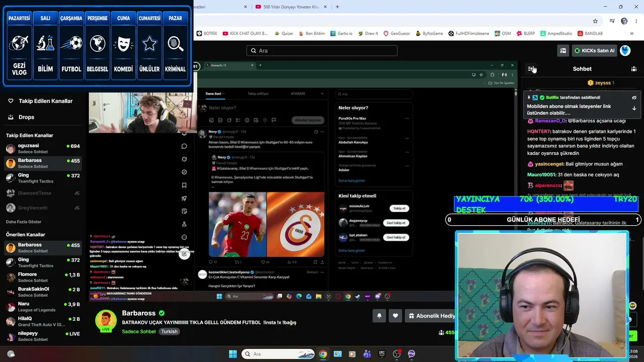This screenshot has height=362, width=644.
Task: Open the BANDLAB bookmark
Action: 590,34
